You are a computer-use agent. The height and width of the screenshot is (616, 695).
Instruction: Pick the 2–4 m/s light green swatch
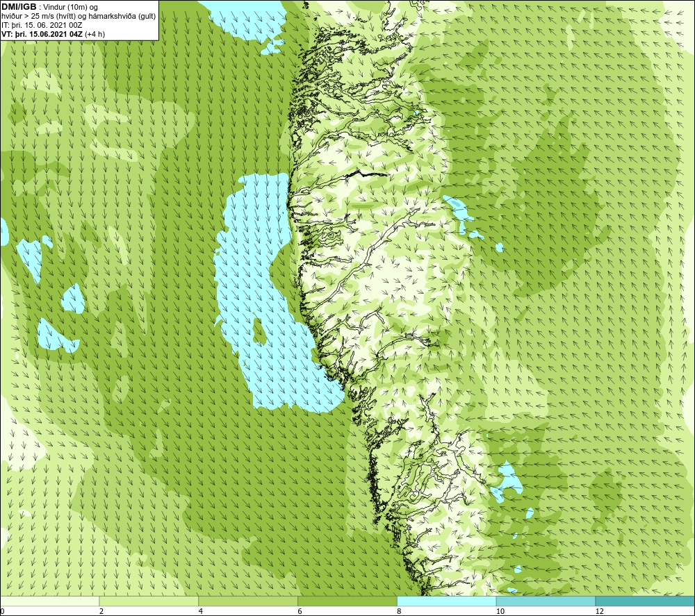149,601
